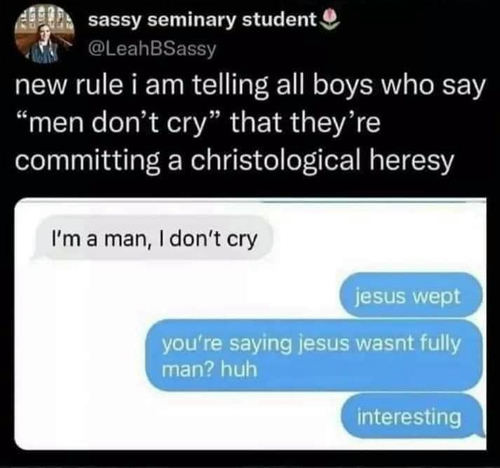
Task: Open the @LeahBSassy handle link
Action: (152, 49)
